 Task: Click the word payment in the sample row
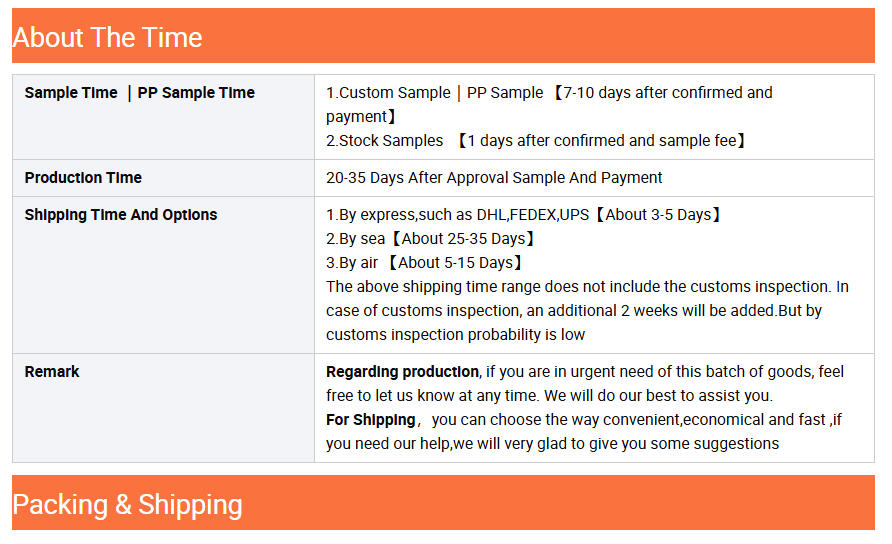356,117
